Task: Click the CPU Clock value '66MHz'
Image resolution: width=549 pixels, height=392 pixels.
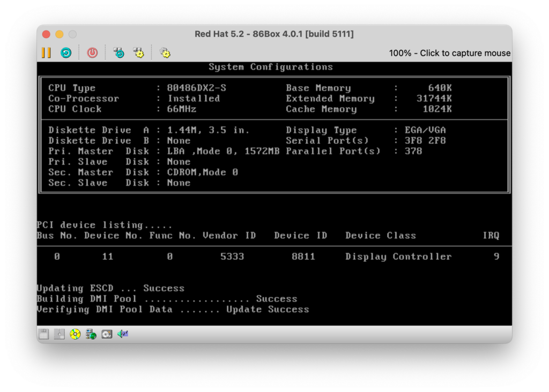Action: point(181,109)
